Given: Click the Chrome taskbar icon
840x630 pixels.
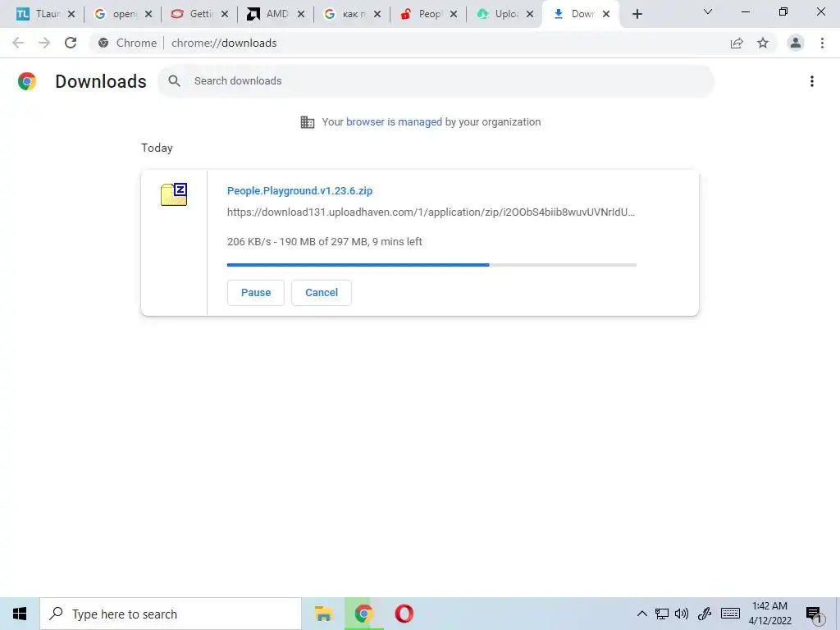Looking at the screenshot, I should 363,614.
